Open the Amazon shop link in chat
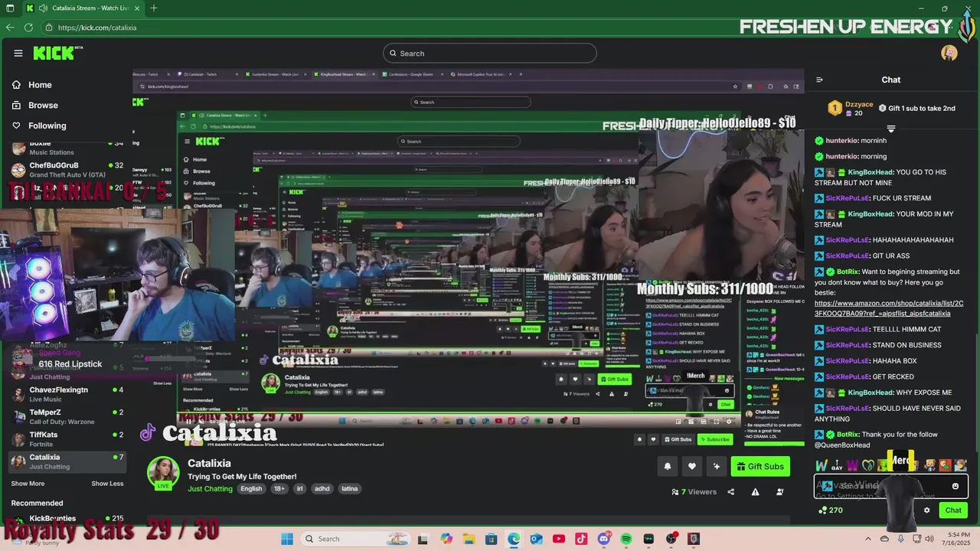The height and width of the screenshot is (551, 980). [x=889, y=308]
